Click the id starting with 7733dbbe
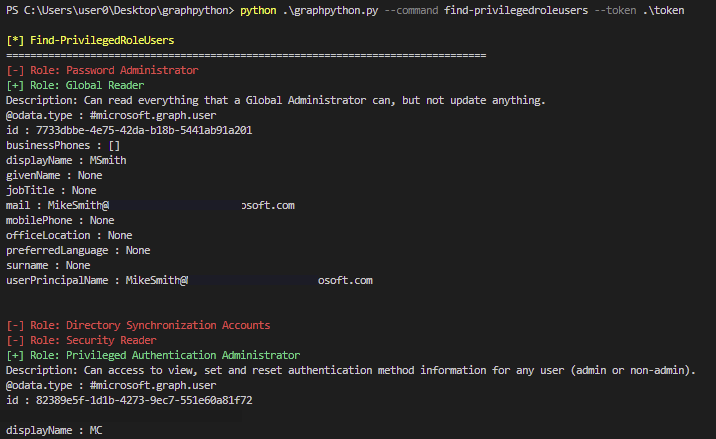 (128, 130)
